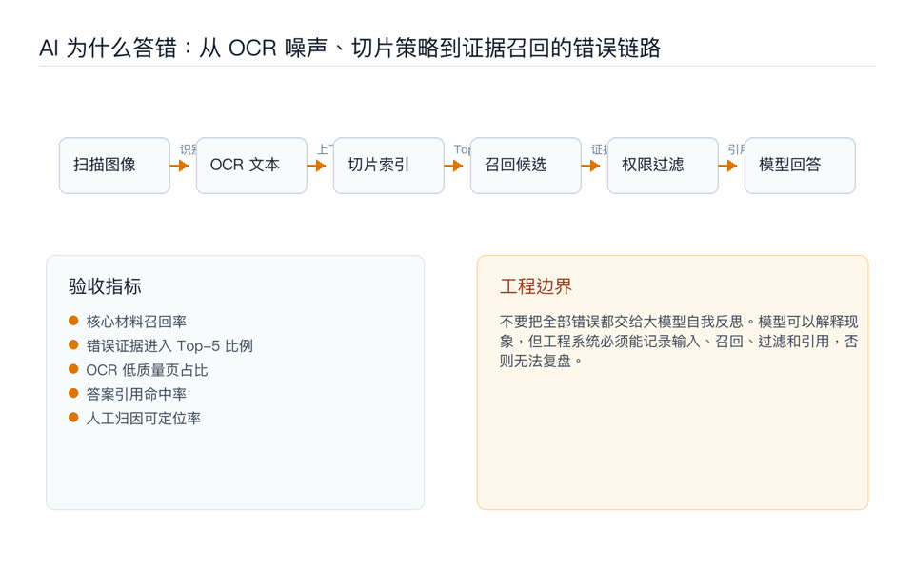Click the arrow from 召回候选 to 权限过滤
This screenshot has height=588, width=914.
coord(590,167)
